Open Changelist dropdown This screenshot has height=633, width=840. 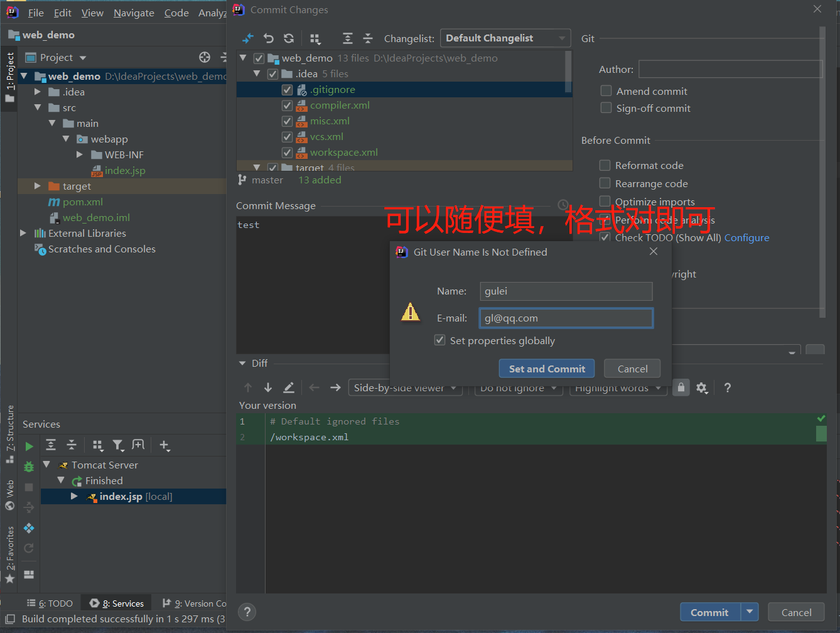click(x=505, y=38)
